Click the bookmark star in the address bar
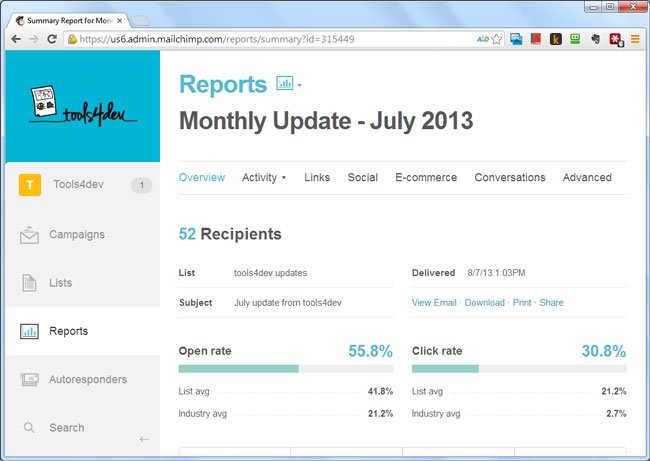The image size is (650, 461). point(497,39)
